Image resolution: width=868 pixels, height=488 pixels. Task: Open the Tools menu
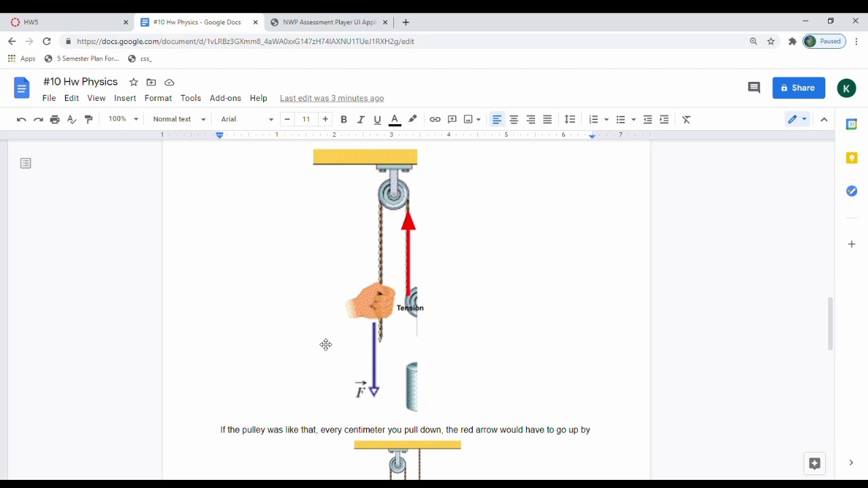tap(191, 98)
